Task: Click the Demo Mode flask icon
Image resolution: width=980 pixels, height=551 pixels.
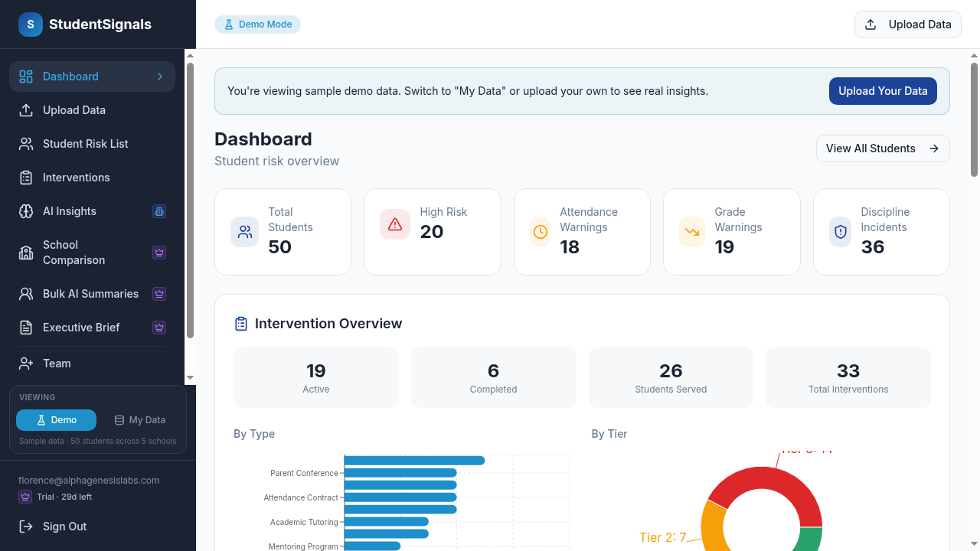Action: [x=228, y=24]
